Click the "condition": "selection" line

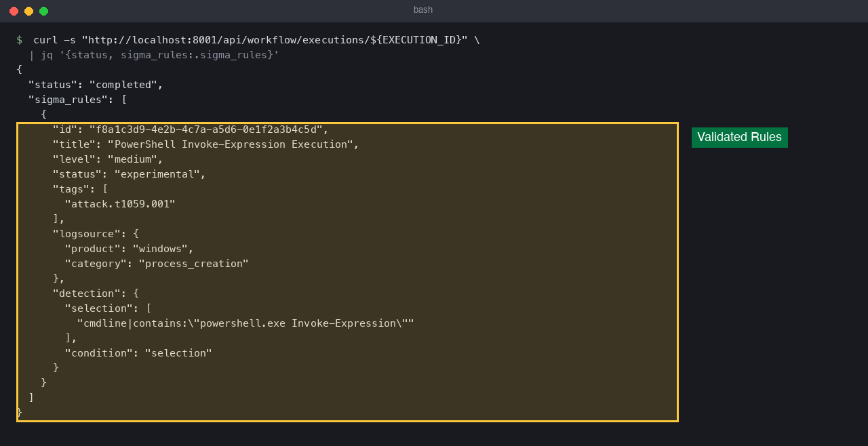pos(138,353)
